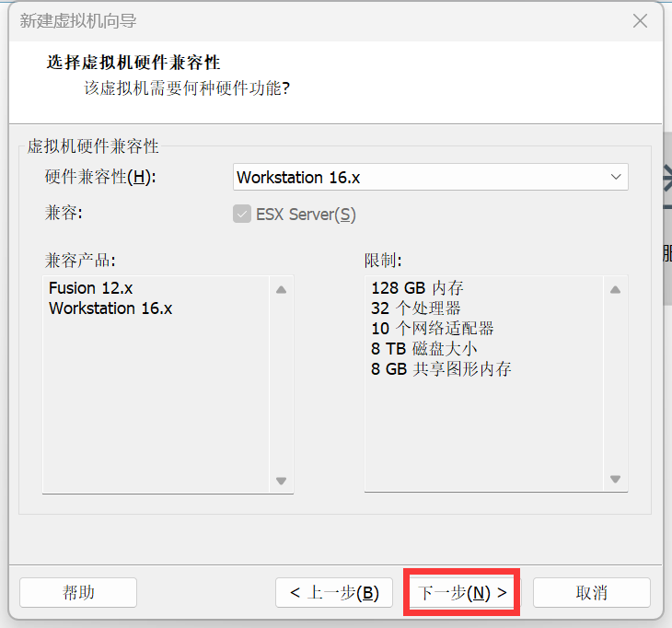The height and width of the screenshot is (628, 672).
Task: Go back with the 上一步(B) button
Action: pos(334,592)
